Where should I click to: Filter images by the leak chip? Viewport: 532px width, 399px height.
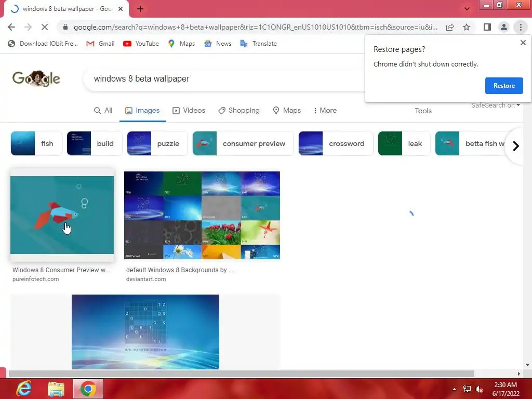click(x=404, y=143)
